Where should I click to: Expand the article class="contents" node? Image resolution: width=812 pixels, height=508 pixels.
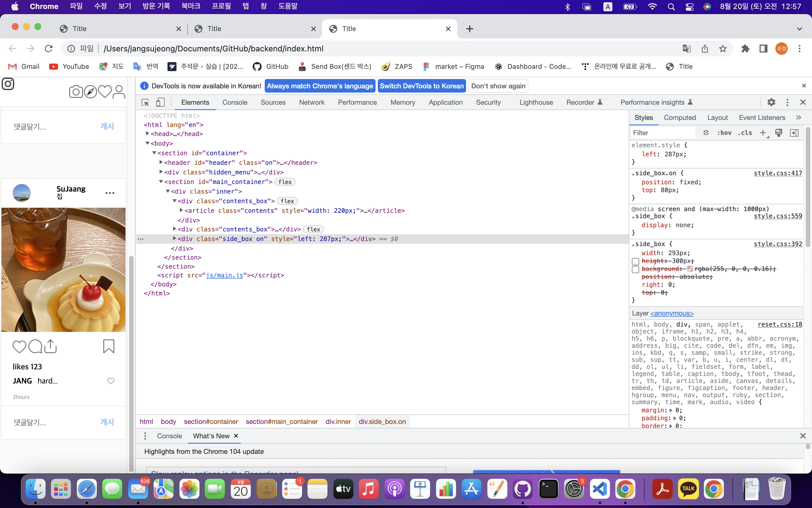[x=181, y=210]
